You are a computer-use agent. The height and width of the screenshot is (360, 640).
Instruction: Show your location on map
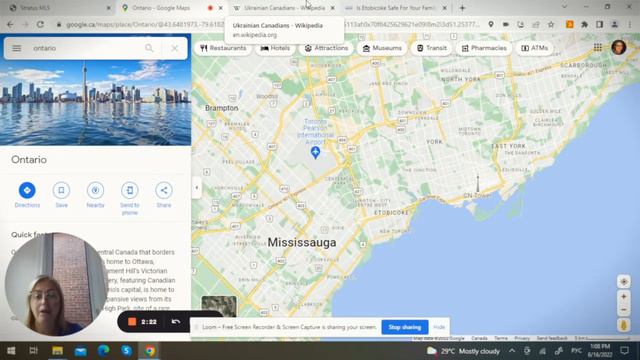(623, 282)
